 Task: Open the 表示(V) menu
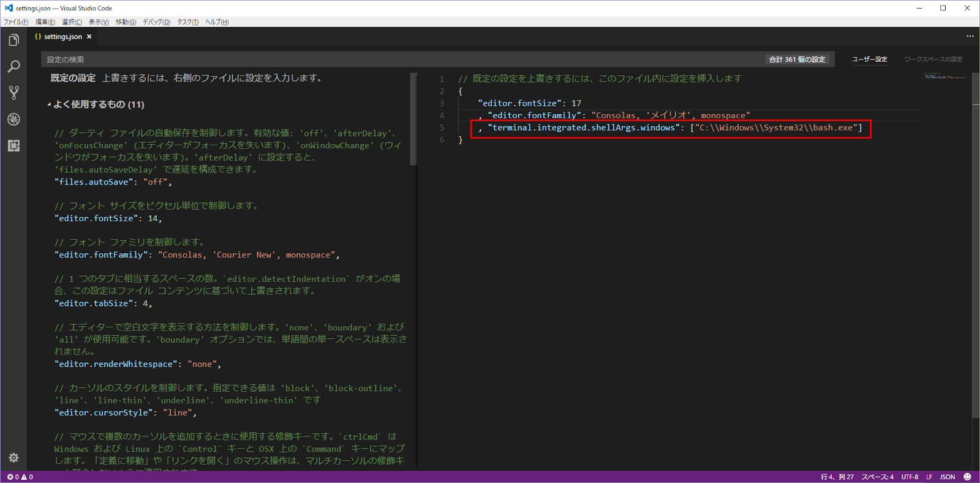(99, 22)
